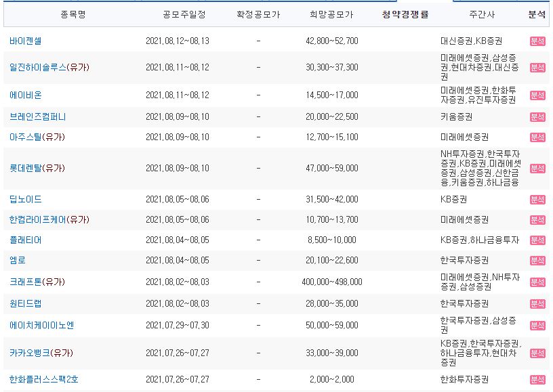
Task: Click the 분석 icon for 원티드랩
Action: tap(537, 304)
